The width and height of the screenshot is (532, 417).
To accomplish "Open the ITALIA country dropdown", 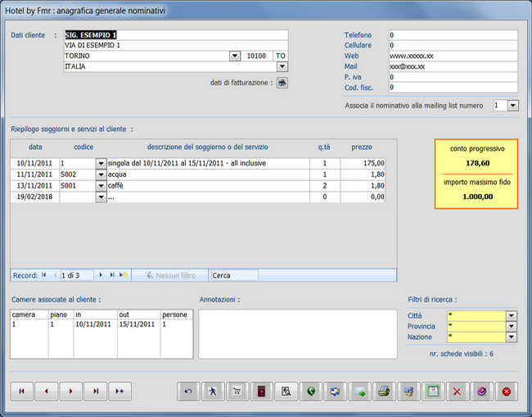I will click(x=282, y=67).
